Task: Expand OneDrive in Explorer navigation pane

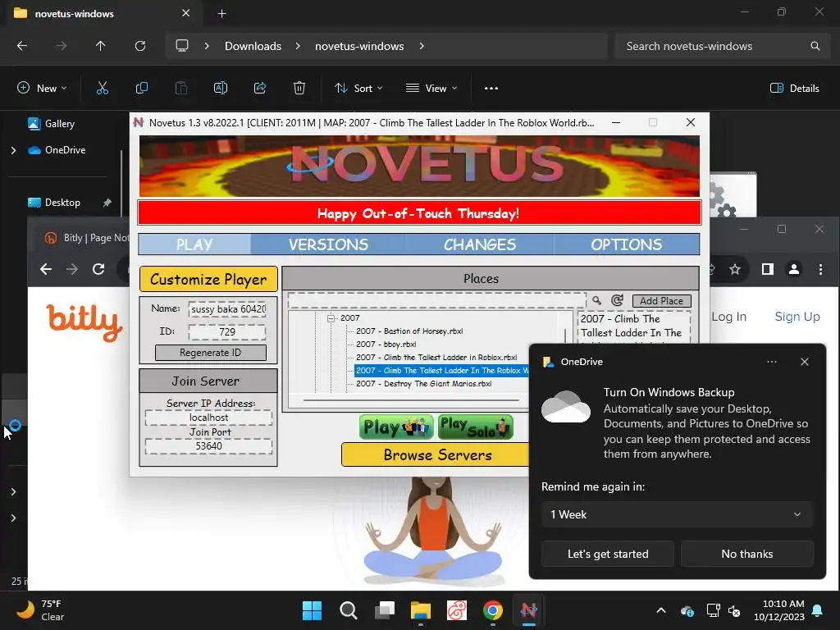Action: [x=13, y=151]
